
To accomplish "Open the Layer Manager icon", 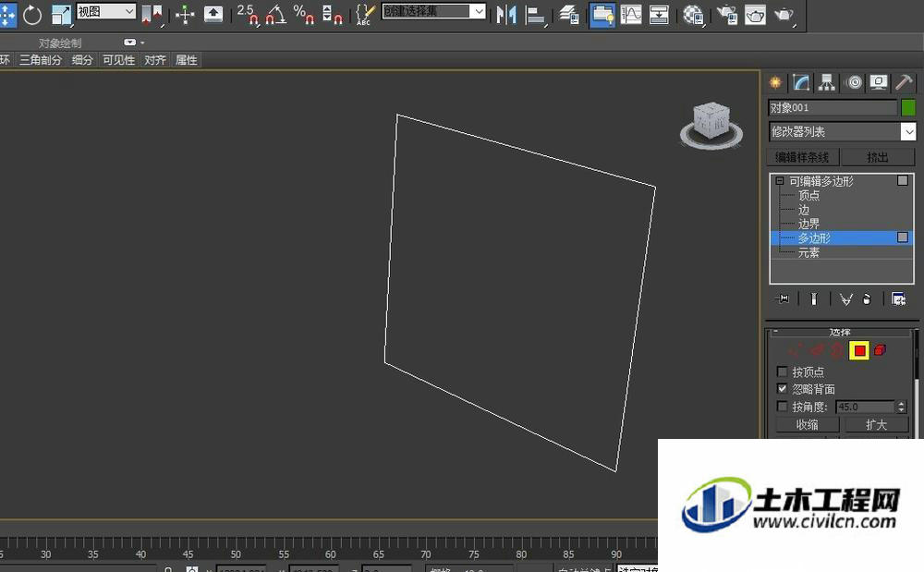I will (568, 15).
